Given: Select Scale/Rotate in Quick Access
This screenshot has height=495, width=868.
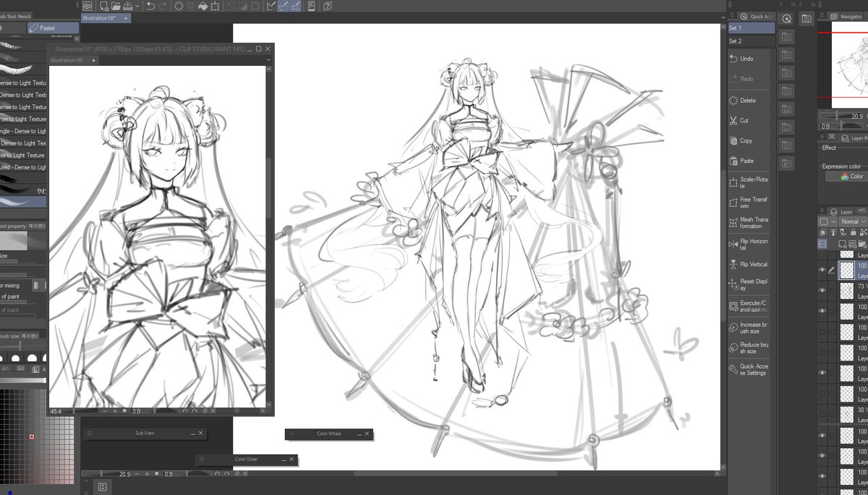Looking at the screenshot, I should [749, 183].
